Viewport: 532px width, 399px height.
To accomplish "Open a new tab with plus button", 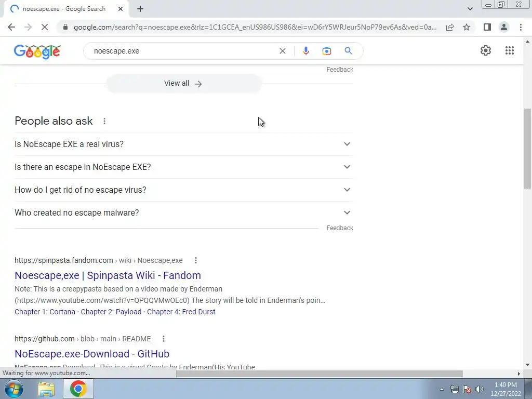I will tap(140, 9).
